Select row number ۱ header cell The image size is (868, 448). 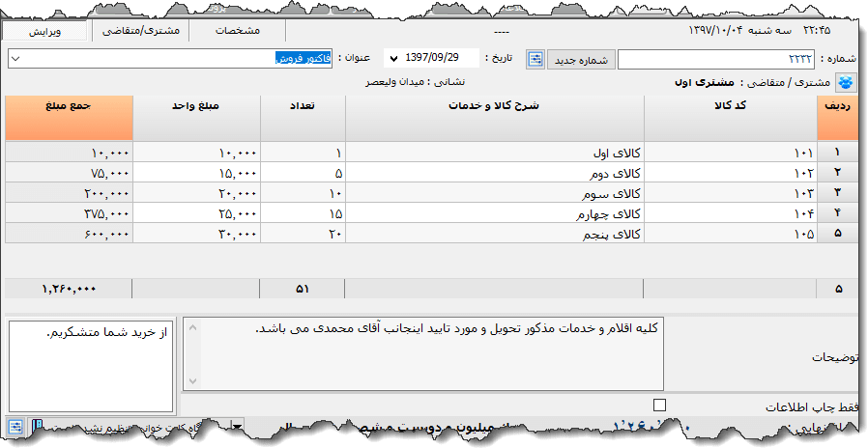(x=838, y=153)
